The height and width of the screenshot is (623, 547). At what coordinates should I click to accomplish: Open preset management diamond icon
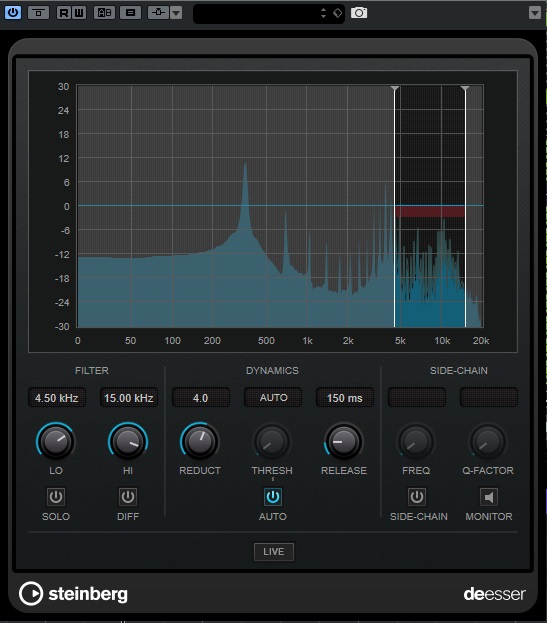(337, 13)
